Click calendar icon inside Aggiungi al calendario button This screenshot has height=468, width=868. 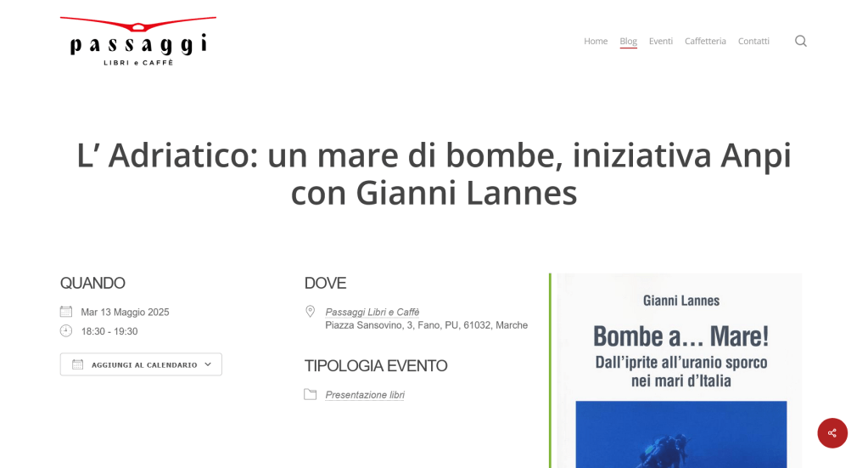pos(77,364)
